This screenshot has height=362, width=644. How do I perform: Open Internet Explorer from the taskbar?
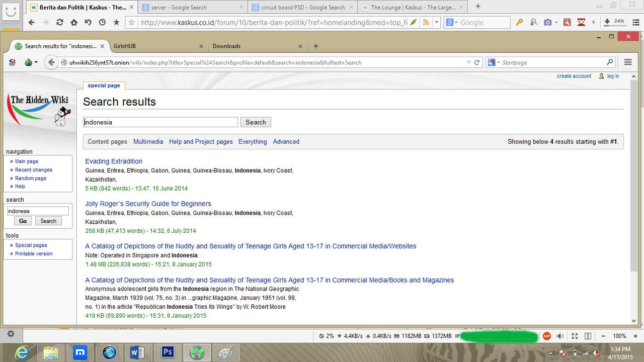coord(21,352)
